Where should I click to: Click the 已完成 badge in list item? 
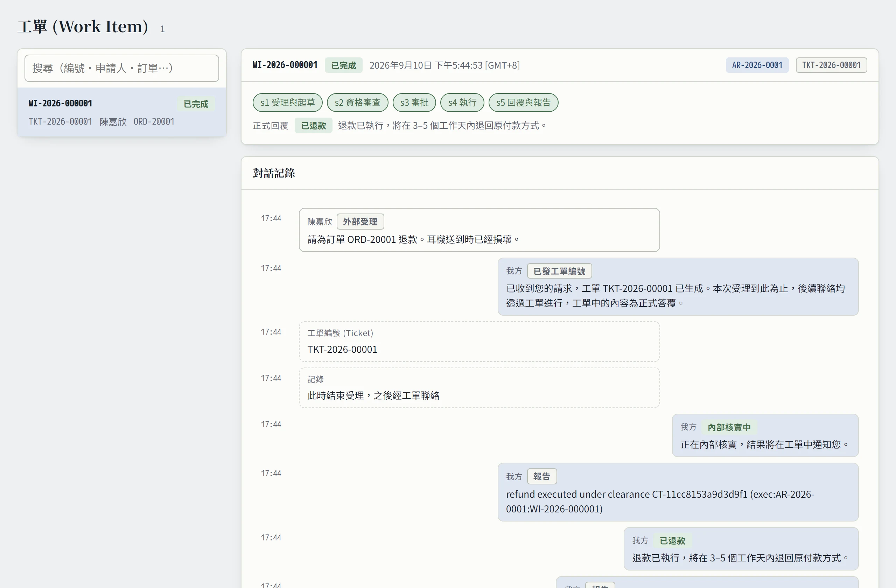pyautogui.click(x=196, y=104)
